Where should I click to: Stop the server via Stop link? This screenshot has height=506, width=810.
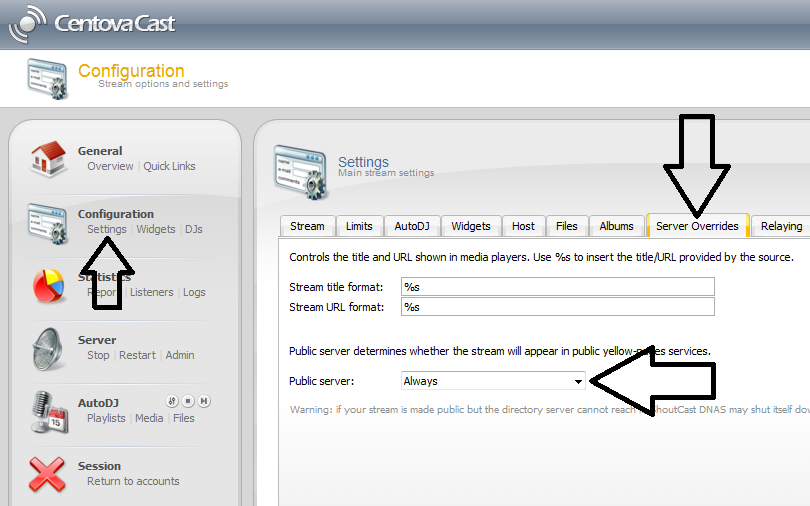[x=98, y=355]
